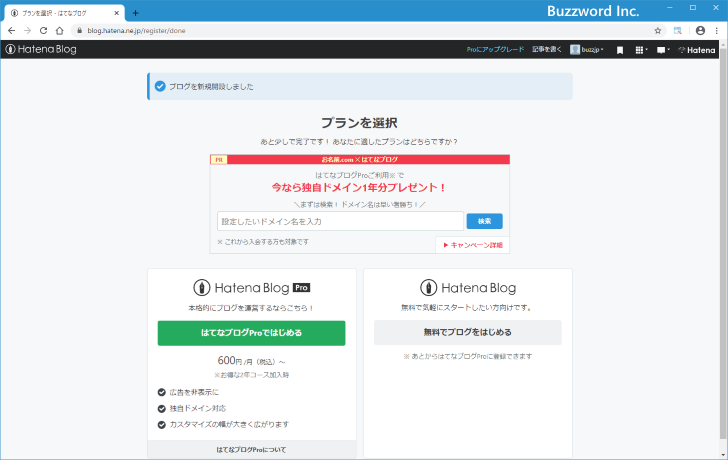Screen dimensions: 728x460
Task: Open Chrome three-dot menu
Action: pos(716,31)
